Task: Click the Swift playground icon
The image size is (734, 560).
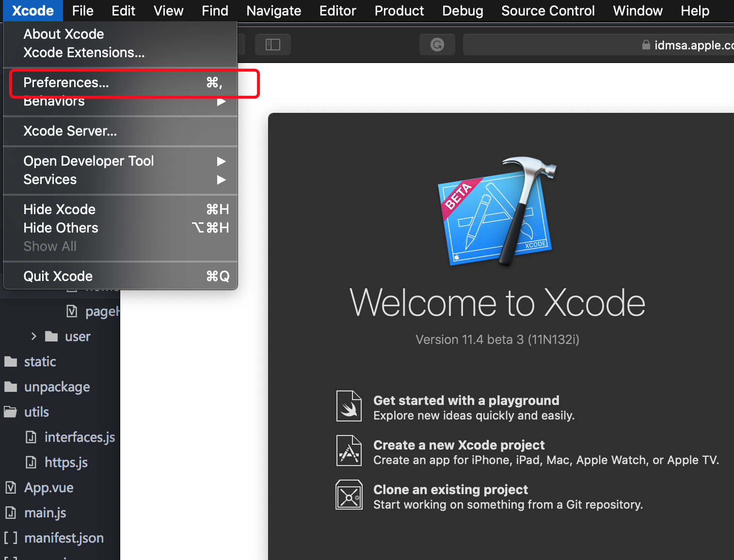Action: 349,406
